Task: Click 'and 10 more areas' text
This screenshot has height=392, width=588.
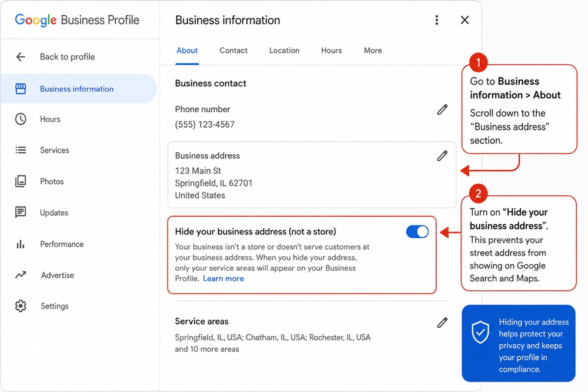Action: pyautogui.click(x=207, y=349)
